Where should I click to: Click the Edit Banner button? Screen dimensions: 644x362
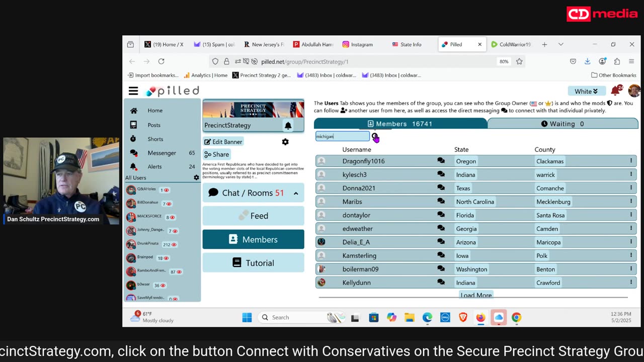(x=223, y=142)
